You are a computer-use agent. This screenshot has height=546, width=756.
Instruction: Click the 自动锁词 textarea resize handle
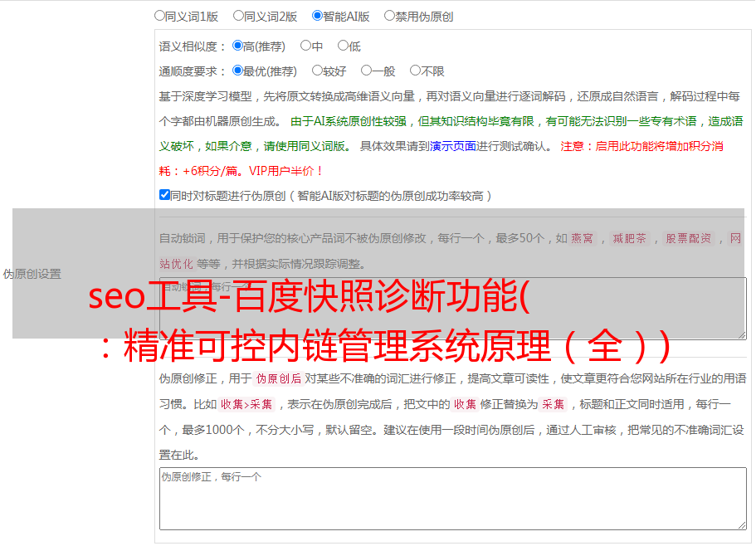click(742, 335)
